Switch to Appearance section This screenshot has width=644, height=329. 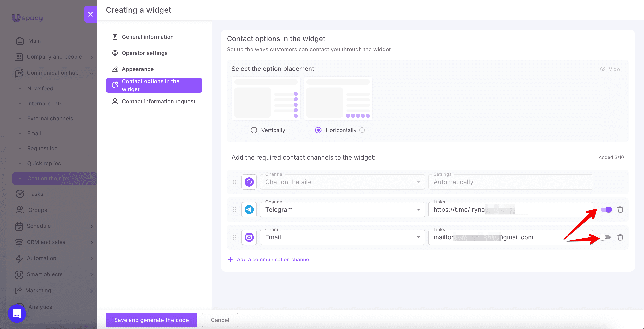[154, 69]
